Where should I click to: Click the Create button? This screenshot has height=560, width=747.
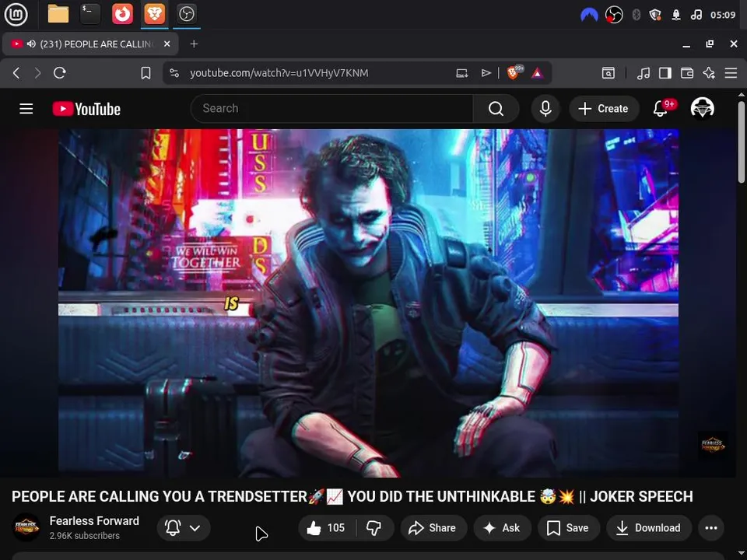coord(603,109)
